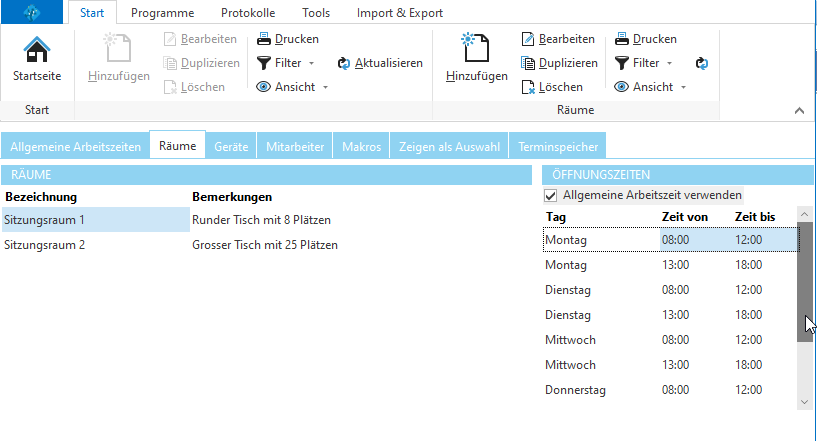The height and width of the screenshot is (441, 817).
Task: Select the Räume tab
Action: pyautogui.click(x=178, y=145)
